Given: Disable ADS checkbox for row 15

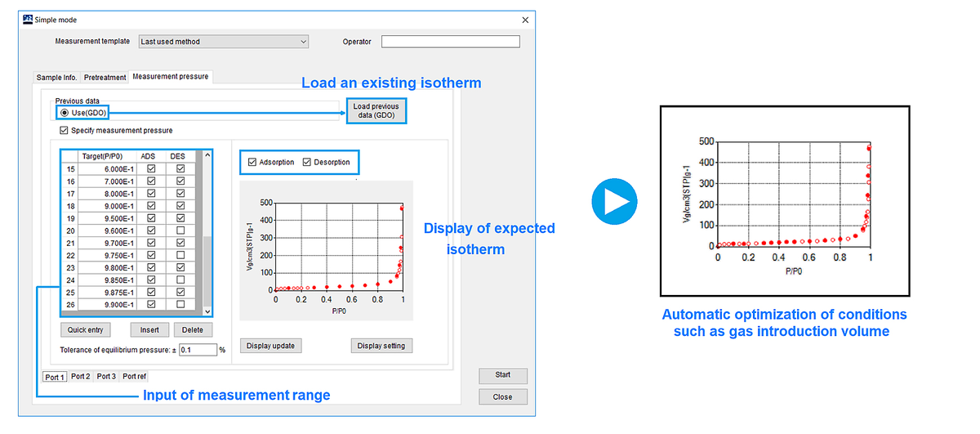Looking at the screenshot, I should coord(150,169).
